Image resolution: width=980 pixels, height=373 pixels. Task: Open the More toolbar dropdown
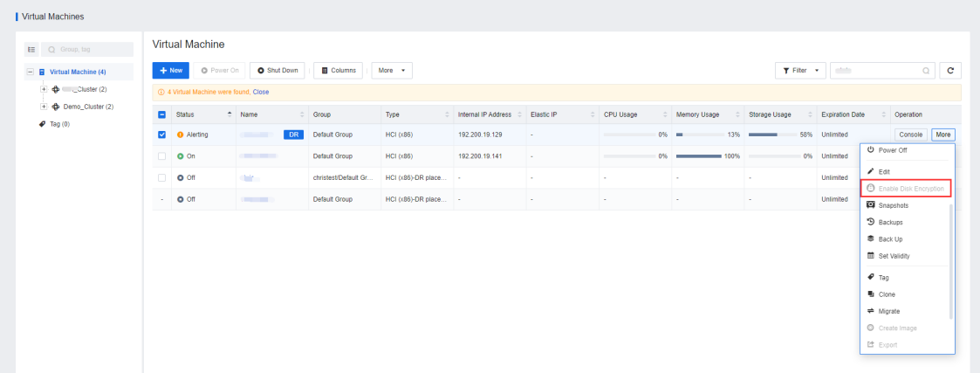[392, 71]
